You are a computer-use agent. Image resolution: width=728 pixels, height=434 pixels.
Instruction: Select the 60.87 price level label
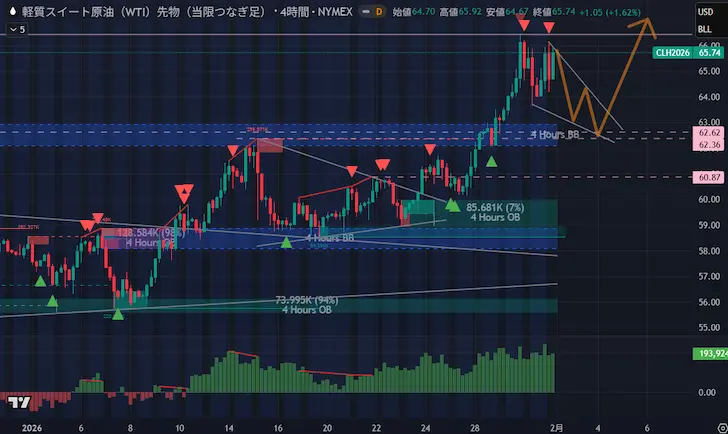pyautogui.click(x=710, y=177)
